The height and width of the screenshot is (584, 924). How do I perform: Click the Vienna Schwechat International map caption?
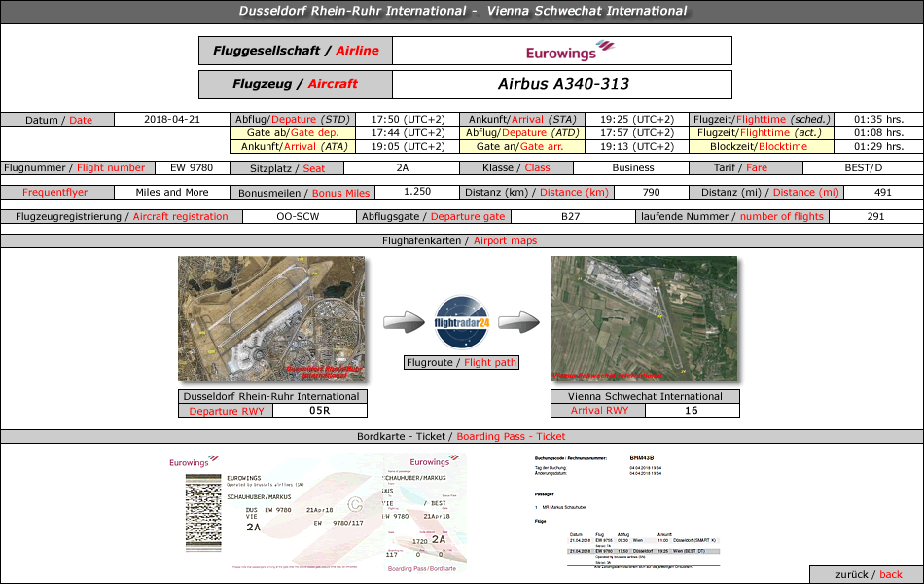pos(645,396)
